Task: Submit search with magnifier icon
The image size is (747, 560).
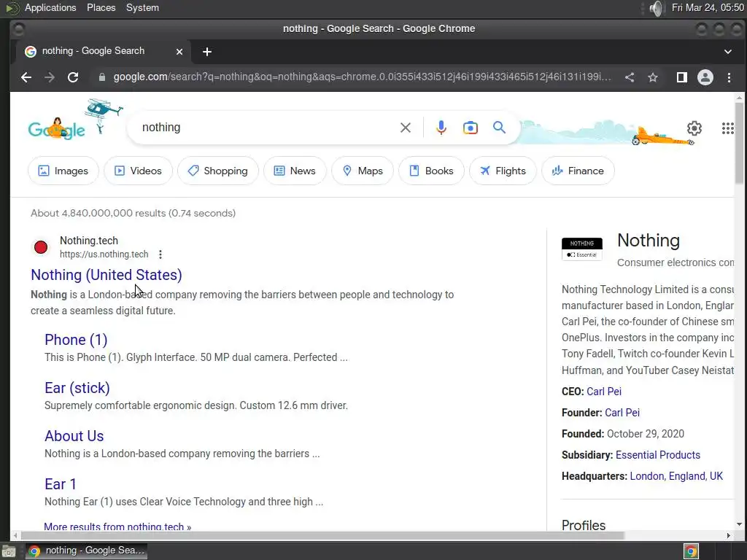Action: click(499, 127)
